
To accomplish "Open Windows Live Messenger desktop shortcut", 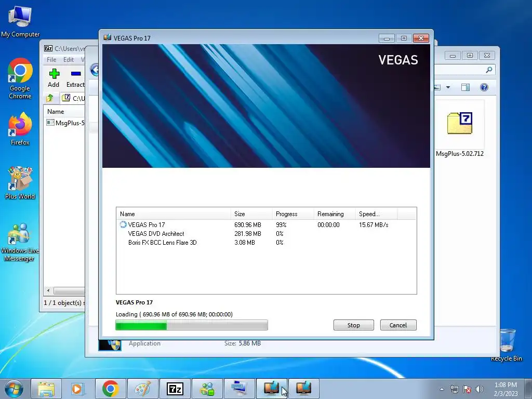I will pos(20,242).
